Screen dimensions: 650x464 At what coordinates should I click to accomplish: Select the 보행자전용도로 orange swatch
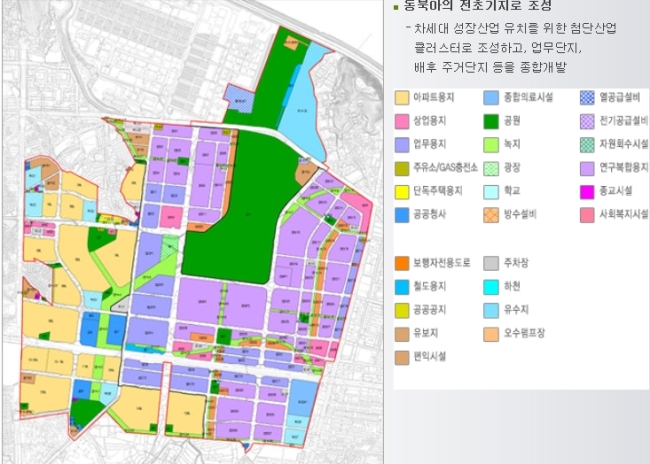click(x=402, y=263)
